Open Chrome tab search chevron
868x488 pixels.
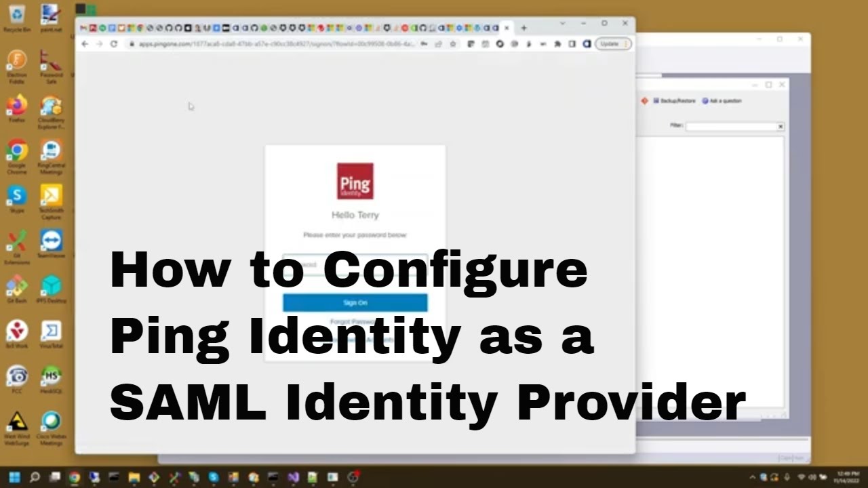[x=562, y=23]
